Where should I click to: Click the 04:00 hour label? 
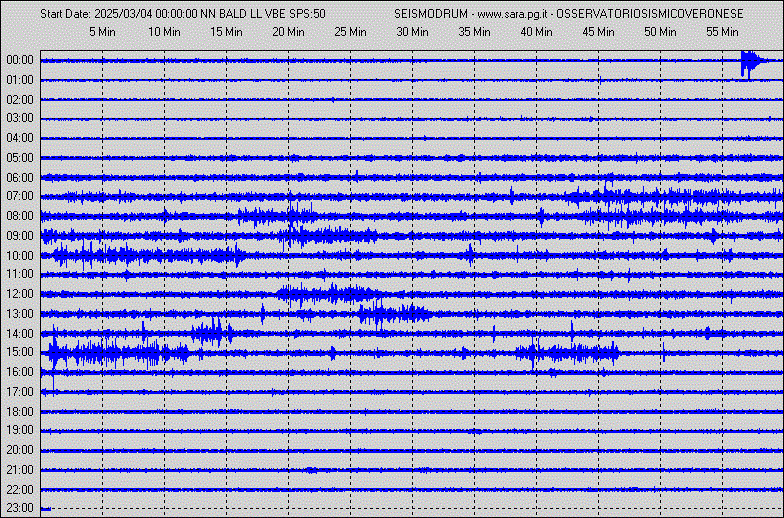tap(20, 138)
